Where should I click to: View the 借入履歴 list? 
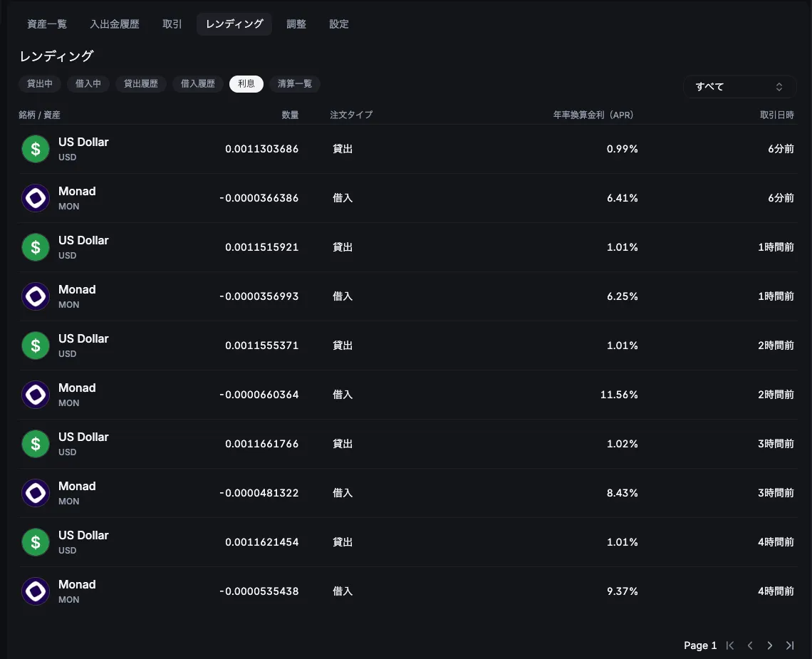point(198,84)
